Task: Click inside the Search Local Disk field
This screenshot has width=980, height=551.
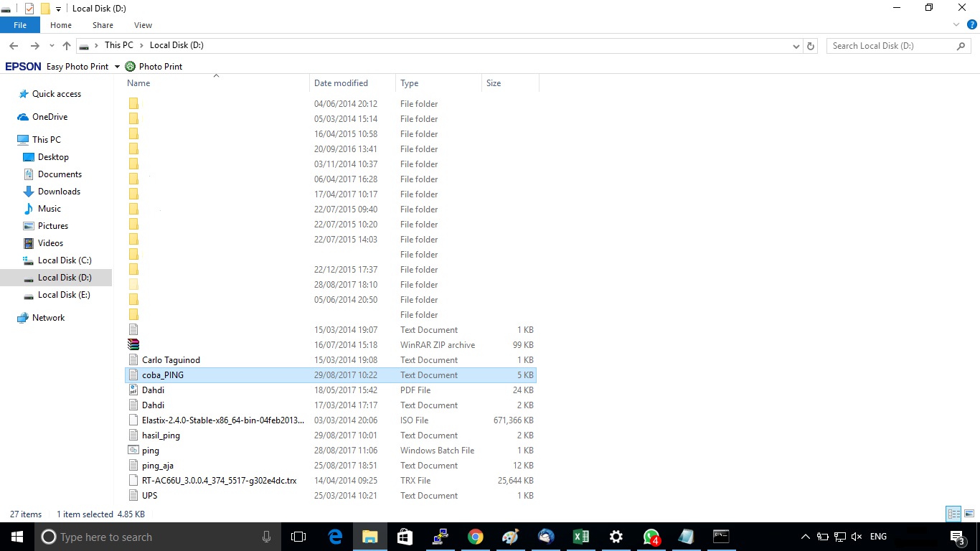Action: (x=890, y=45)
